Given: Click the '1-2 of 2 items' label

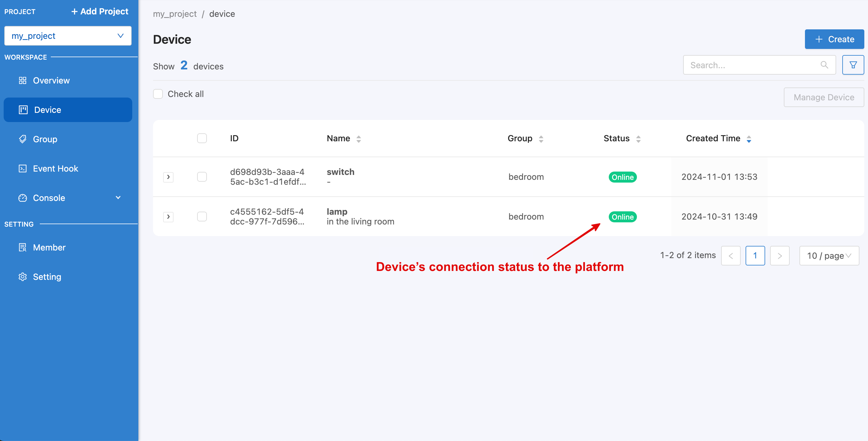Looking at the screenshot, I should click(x=687, y=255).
